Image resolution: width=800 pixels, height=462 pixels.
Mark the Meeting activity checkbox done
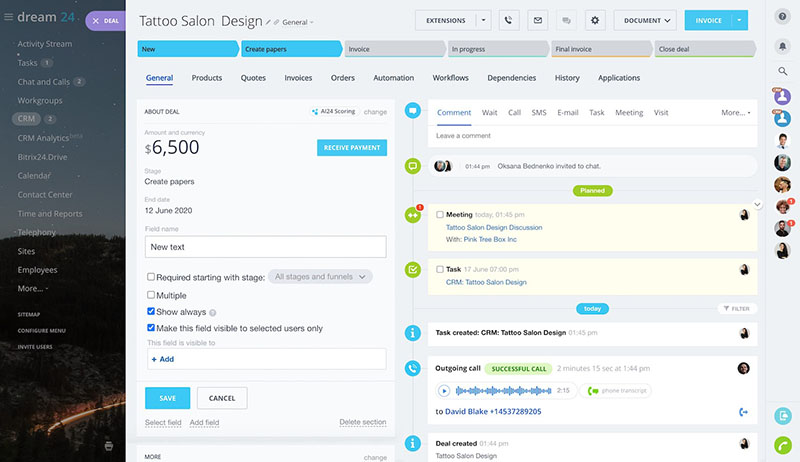coord(440,214)
